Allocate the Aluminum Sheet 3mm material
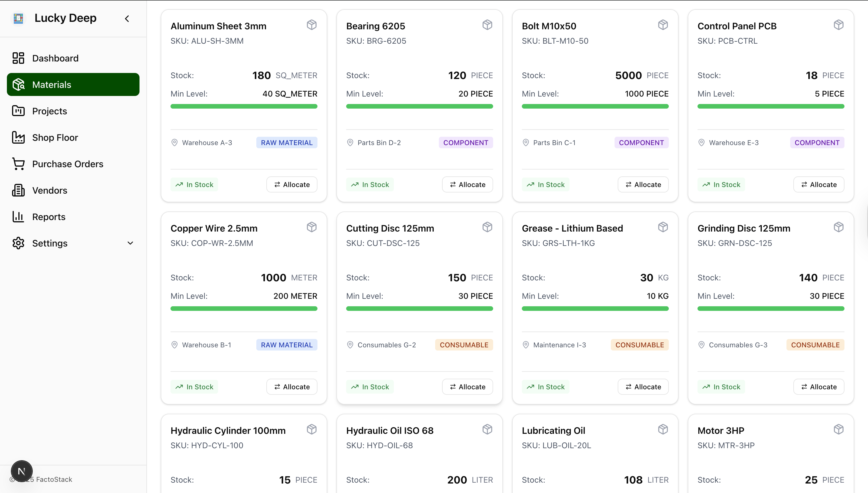This screenshot has width=868, height=493. 292,184
